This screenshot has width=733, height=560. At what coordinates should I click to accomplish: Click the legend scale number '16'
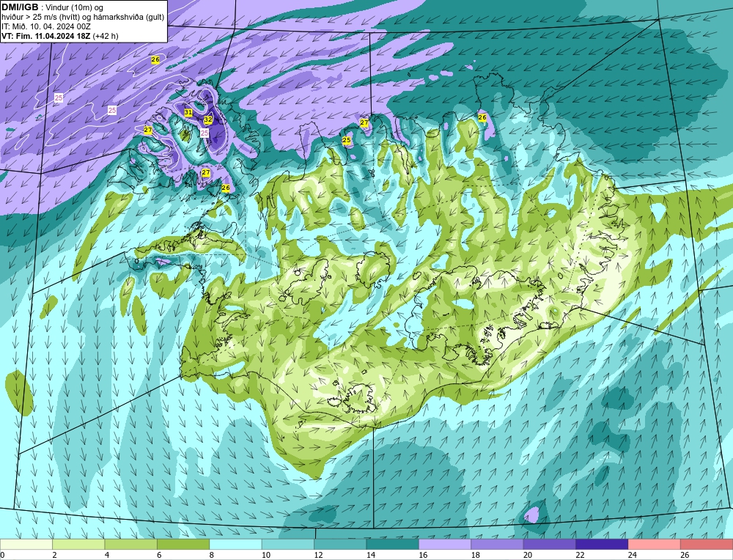point(423,555)
